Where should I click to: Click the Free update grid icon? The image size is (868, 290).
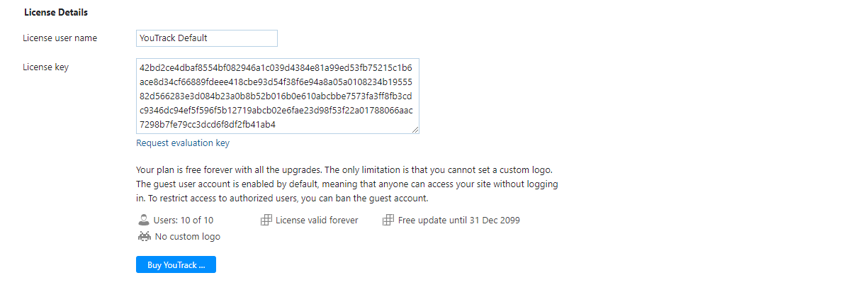(388, 221)
